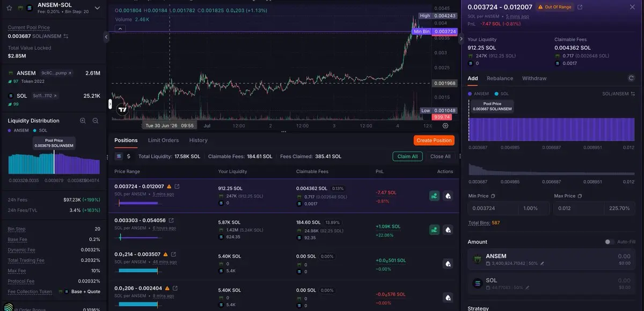Toggle ANSEM legend in Liquidity Distribution

pyautogui.click(x=18, y=130)
